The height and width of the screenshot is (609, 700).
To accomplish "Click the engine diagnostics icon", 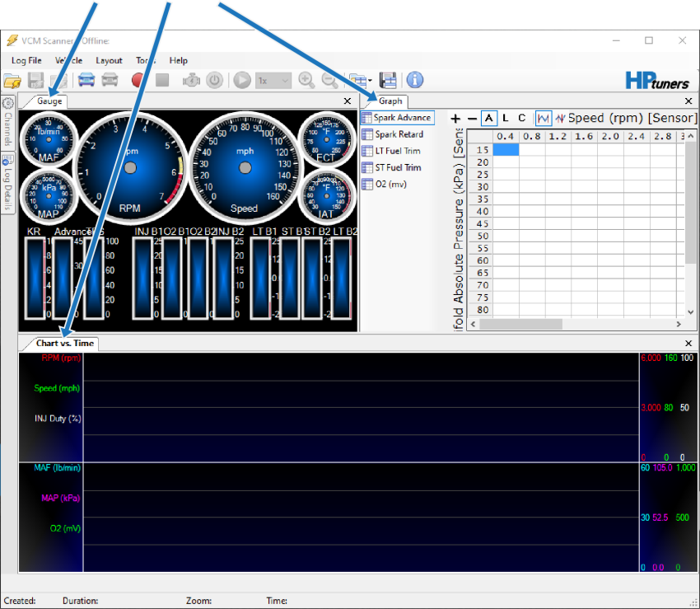I will click(x=191, y=81).
